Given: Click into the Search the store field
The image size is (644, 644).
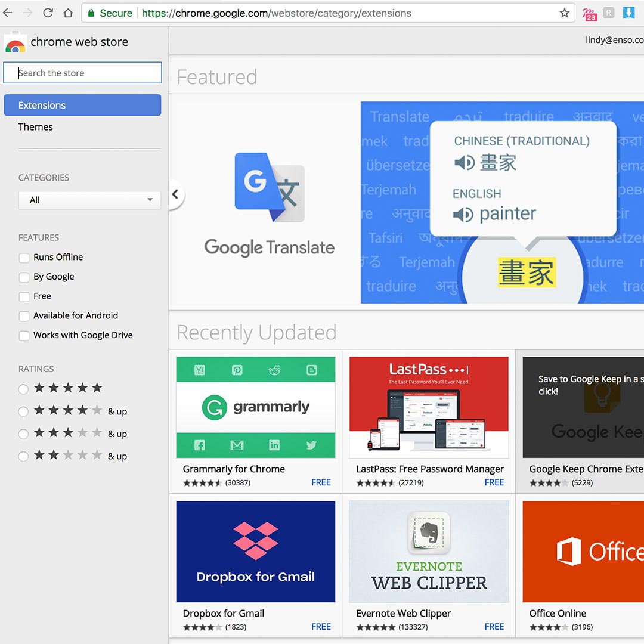Looking at the screenshot, I should point(82,73).
